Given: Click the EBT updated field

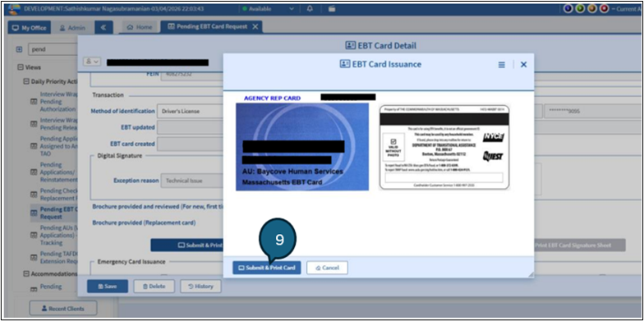Looking at the screenshot, I should pos(190,127).
